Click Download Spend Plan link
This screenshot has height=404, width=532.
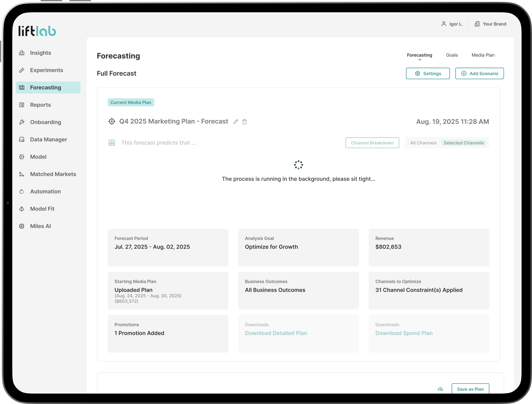point(404,333)
